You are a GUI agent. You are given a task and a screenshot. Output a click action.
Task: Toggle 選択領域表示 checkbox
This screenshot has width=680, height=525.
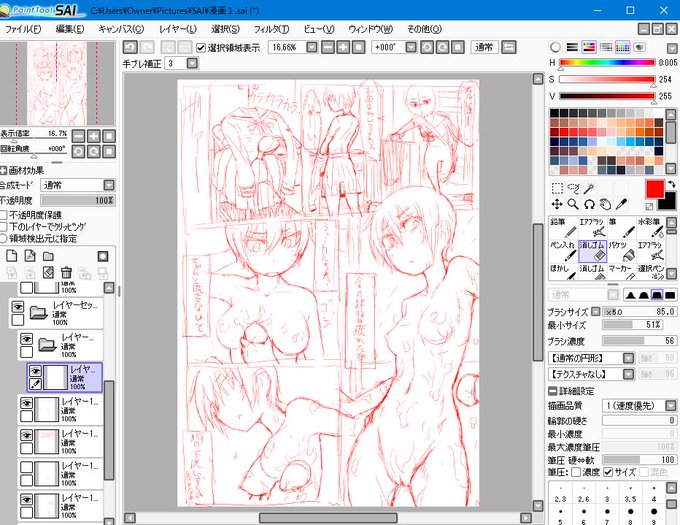[201, 48]
